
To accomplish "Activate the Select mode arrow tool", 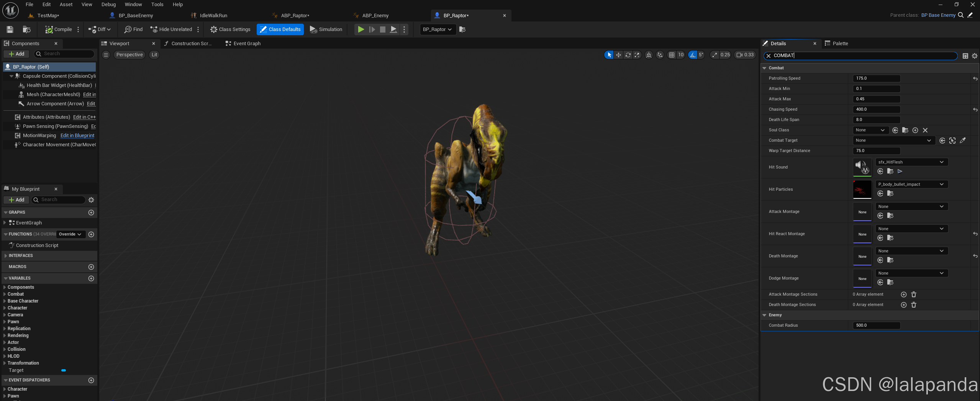I will tap(609, 55).
